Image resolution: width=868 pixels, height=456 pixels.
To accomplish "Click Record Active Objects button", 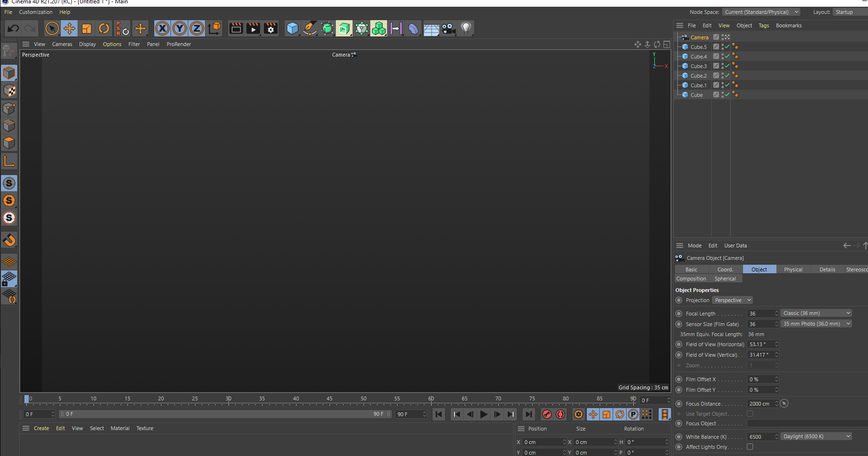I will pyautogui.click(x=547, y=414).
